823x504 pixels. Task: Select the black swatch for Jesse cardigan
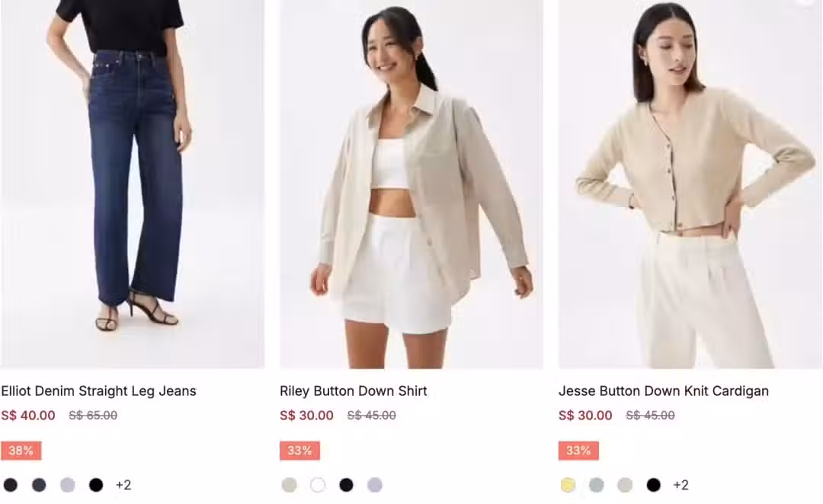coord(654,485)
